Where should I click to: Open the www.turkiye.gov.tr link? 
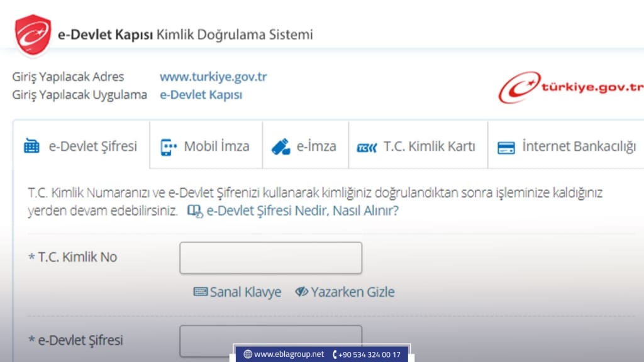[x=213, y=77]
